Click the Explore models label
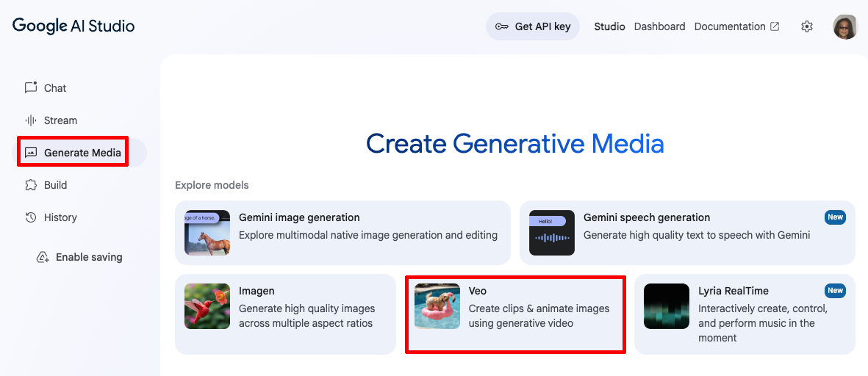The height and width of the screenshot is (376, 868). click(212, 185)
